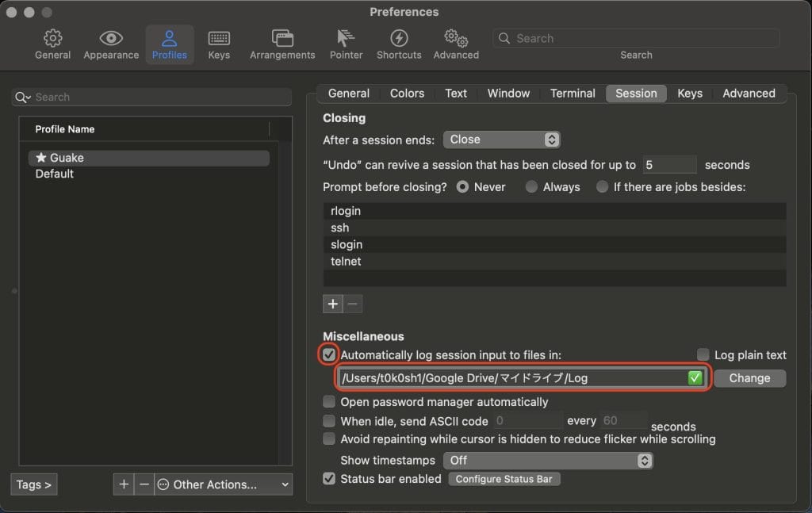Toggle Status bar enabled checkbox
Viewport: 812px width, 513px height.
pyautogui.click(x=329, y=479)
